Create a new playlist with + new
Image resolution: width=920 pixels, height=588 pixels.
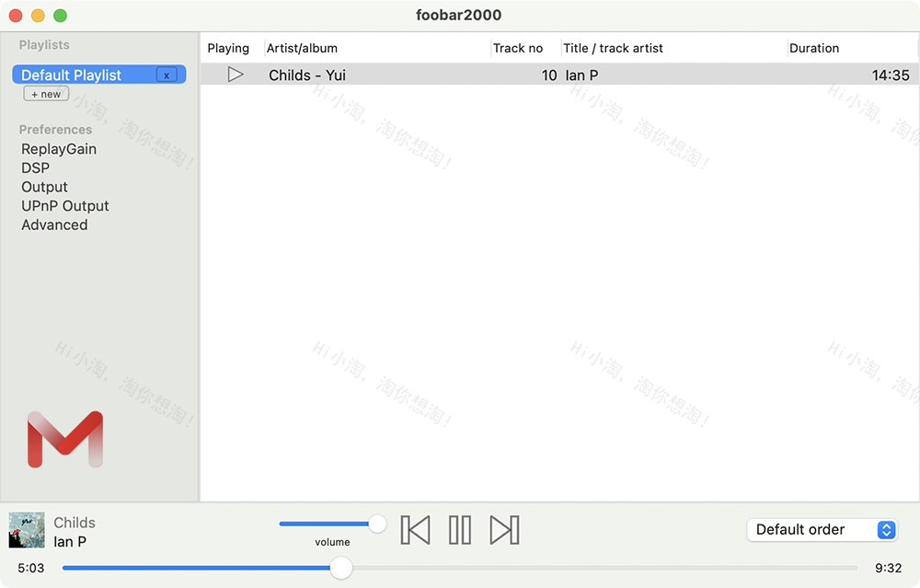46,94
